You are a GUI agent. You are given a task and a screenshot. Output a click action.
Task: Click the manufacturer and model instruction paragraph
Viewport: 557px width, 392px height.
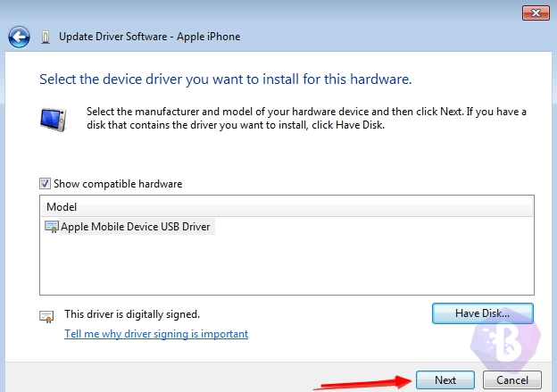(x=306, y=118)
